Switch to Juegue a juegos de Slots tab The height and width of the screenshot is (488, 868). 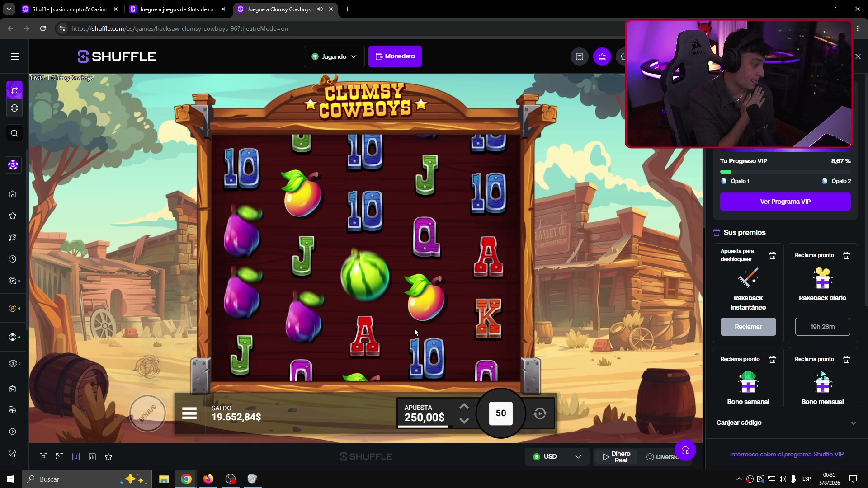[x=177, y=9]
